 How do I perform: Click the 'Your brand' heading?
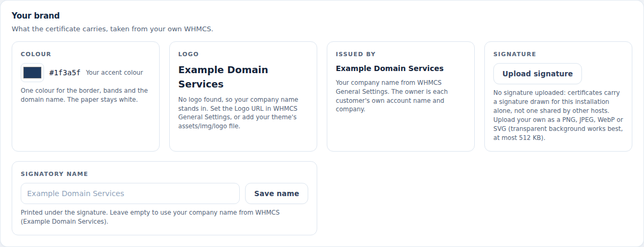coord(36,16)
